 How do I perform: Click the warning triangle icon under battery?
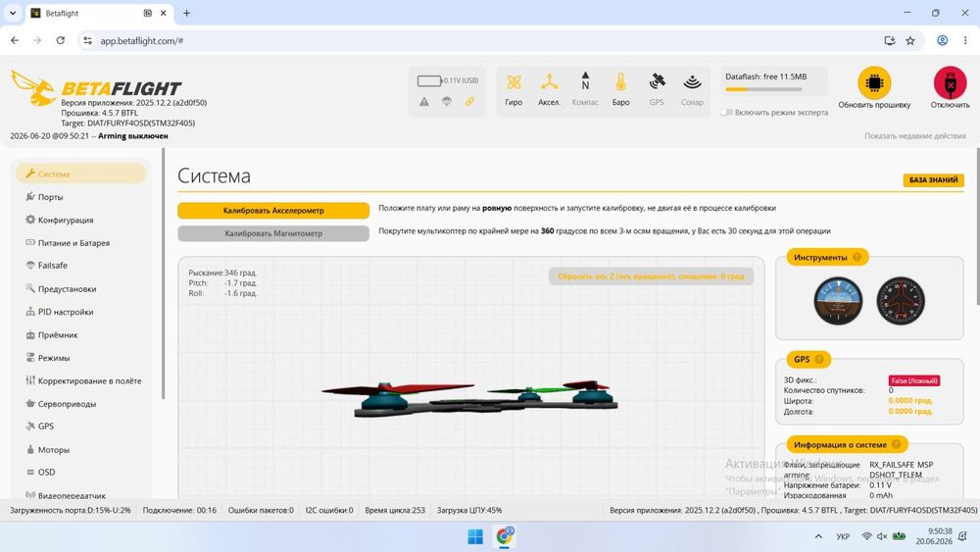point(423,101)
